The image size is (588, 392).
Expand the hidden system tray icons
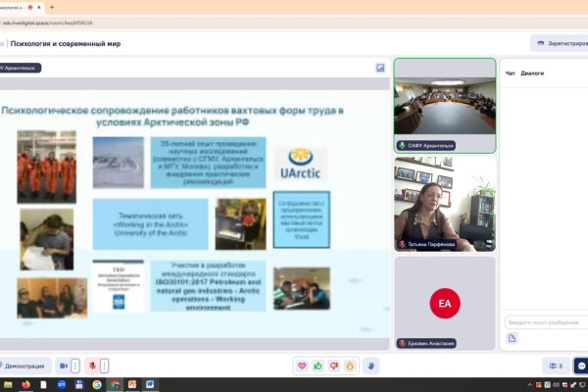coord(529,385)
